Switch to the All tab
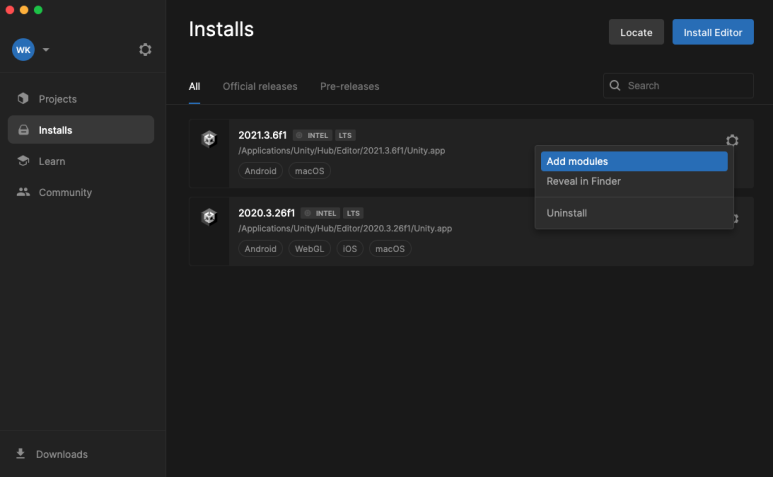This screenshot has width=773, height=477. click(x=194, y=86)
